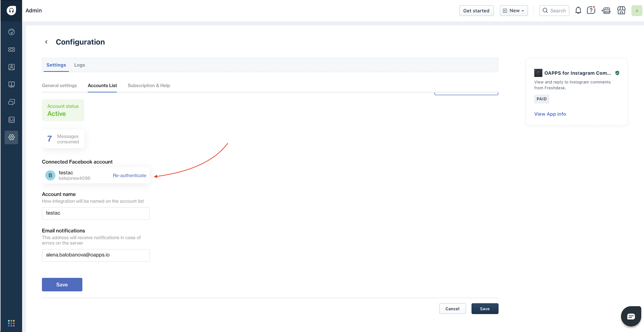The width and height of the screenshot is (644, 332).
Task: Open the dashboard gauge icon in sidebar
Action: pos(11,32)
